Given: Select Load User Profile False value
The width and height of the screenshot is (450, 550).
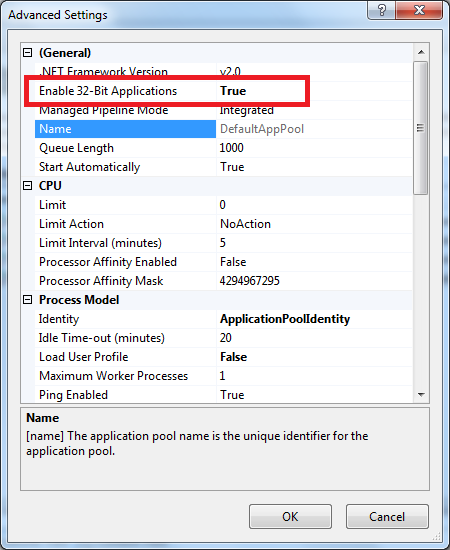Looking at the screenshot, I should (x=234, y=357).
